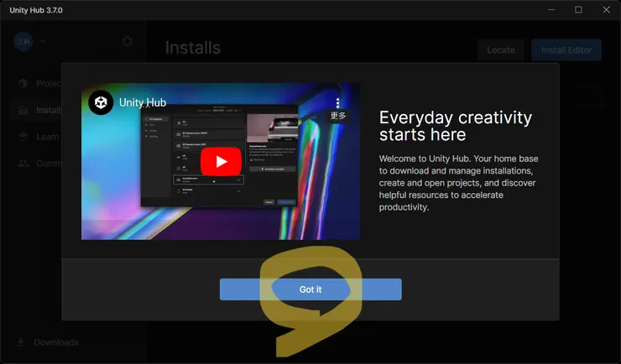Play the Unity Hub YouTube video

pos(221,161)
